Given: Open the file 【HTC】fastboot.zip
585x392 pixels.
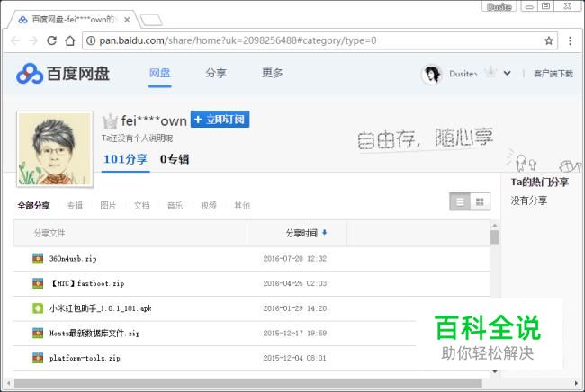Looking at the screenshot, I should click(x=87, y=283).
